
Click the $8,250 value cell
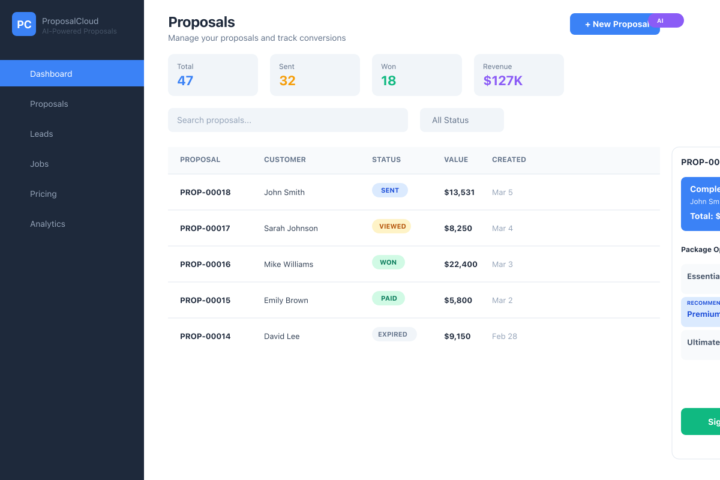pyautogui.click(x=458, y=228)
